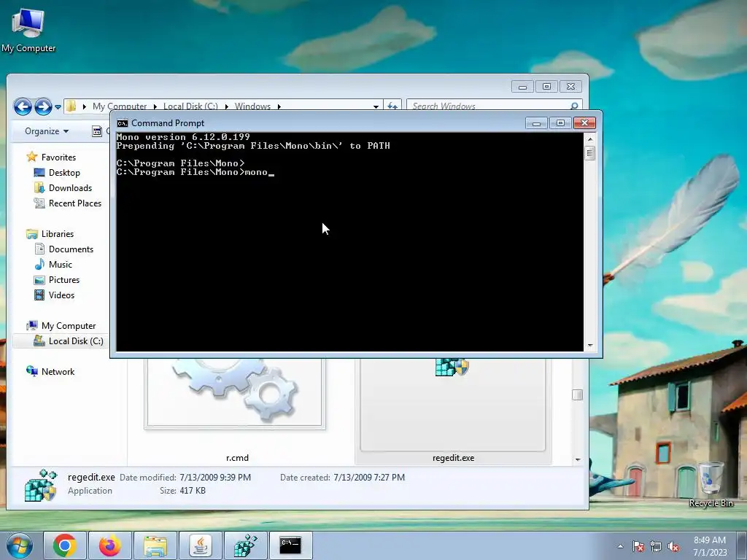The height and width of the screenshot is (560, 747).
Task: Click the search magnifier icon
Action: pyautogui.click(x=574, y=106)
